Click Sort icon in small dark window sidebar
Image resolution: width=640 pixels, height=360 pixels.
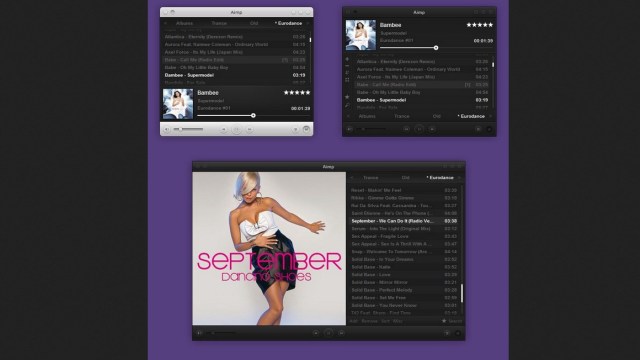click(x=347, y=73)
